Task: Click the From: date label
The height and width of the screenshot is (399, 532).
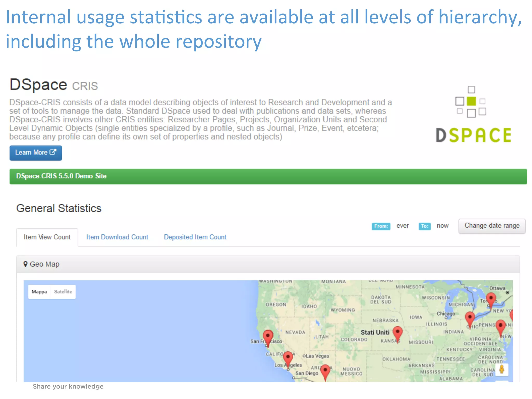Action: 381,226
